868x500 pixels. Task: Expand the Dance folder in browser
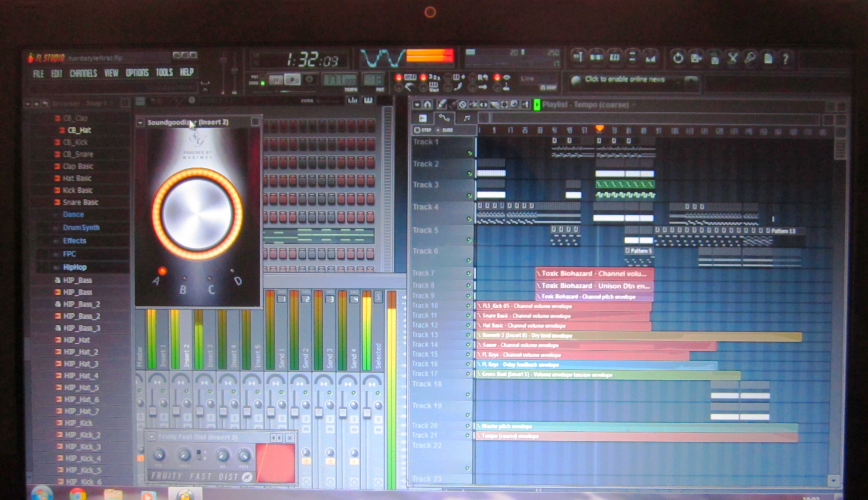coord(73,214)
